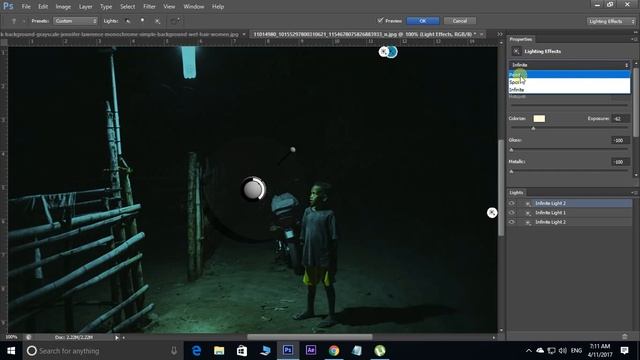
Task: Toggle eye of the unselected Infinite Light 2
Action: coord(511,222)
